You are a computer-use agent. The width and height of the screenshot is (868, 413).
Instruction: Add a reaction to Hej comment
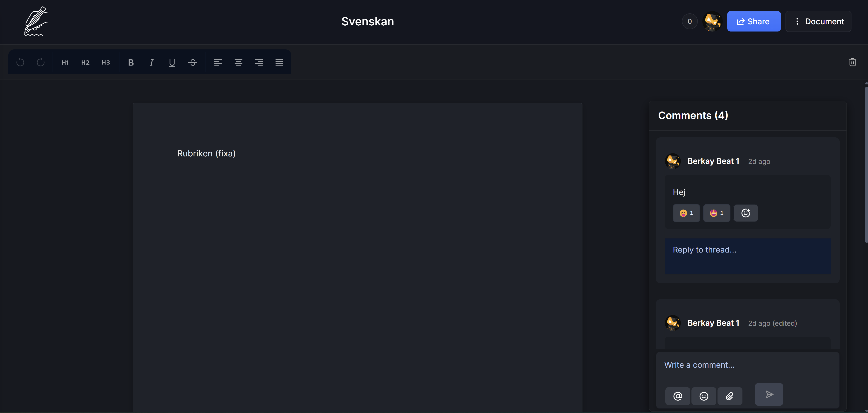coord(746,213)
